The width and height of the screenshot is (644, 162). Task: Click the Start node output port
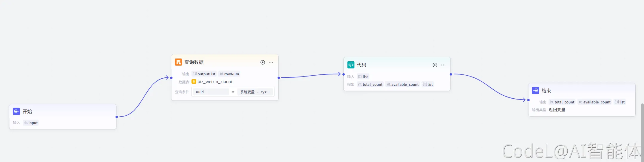coord(117,117)
